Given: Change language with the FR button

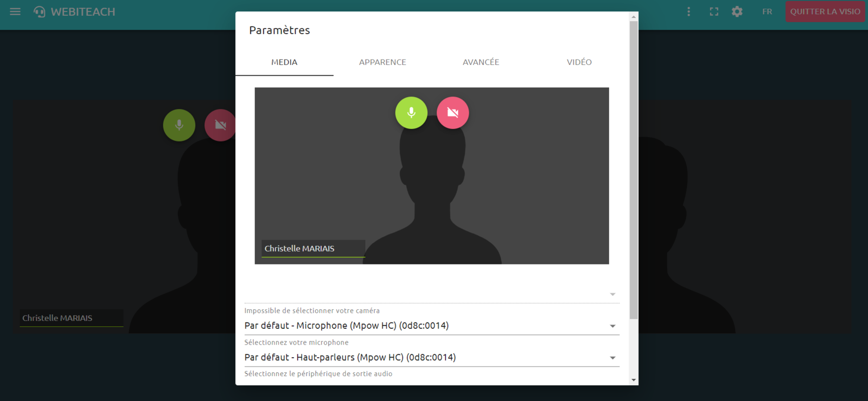Looking at the screenshot, I should [767, 11].
